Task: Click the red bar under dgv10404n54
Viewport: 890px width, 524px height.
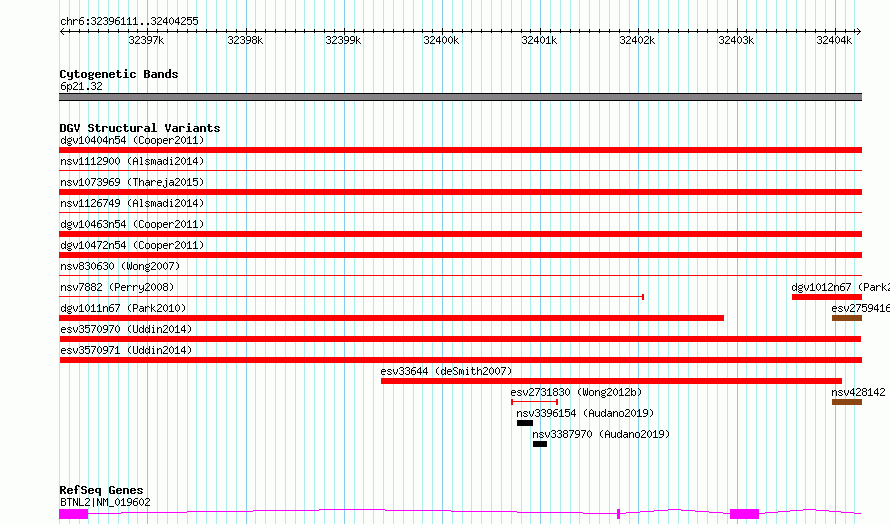Action: point(460,150)
